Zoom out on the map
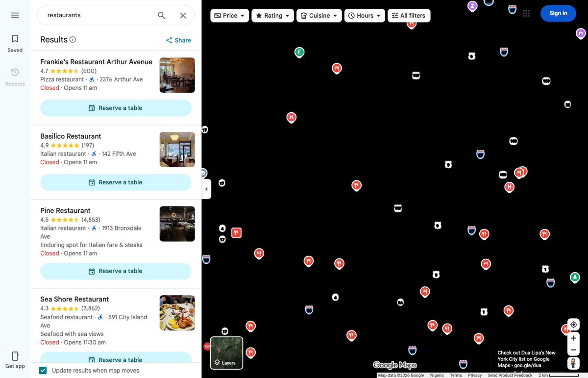 pos(573,350)
